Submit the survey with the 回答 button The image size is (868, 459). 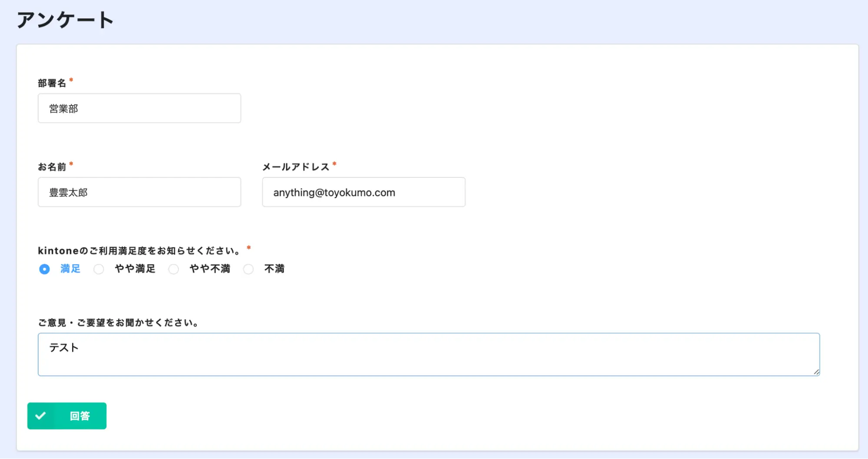pos(67,416)
